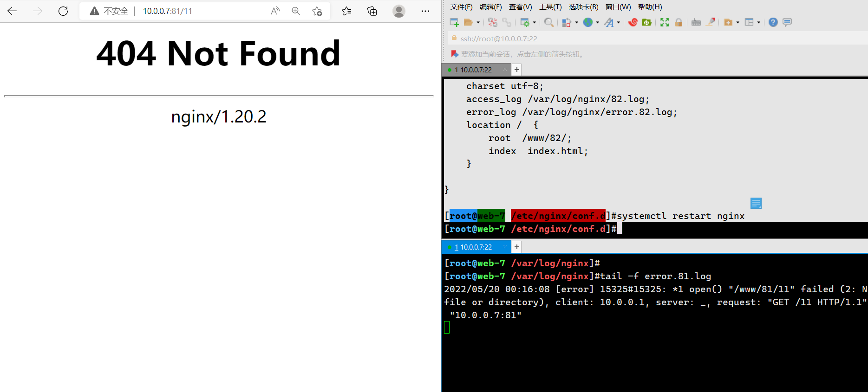Viewport: 868px width, 392px height.
Task: Add this page to favorites
Action: pos(317,11)
